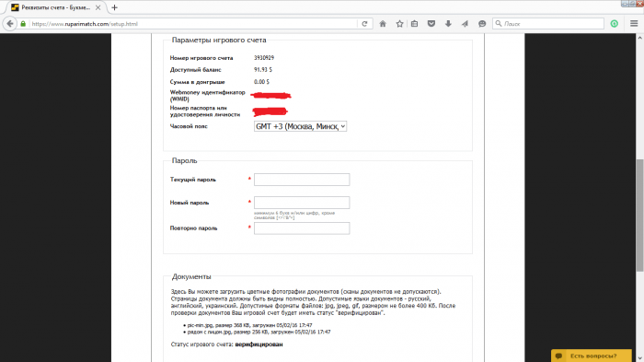
Task: Click the Новый пароль input field
Action: (302, 203)
